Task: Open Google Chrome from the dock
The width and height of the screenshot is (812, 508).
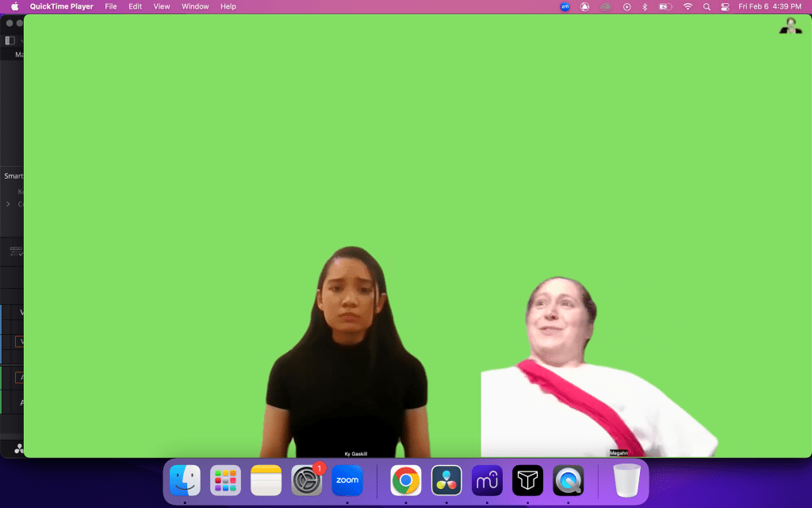Action: (x=406, y=480)
